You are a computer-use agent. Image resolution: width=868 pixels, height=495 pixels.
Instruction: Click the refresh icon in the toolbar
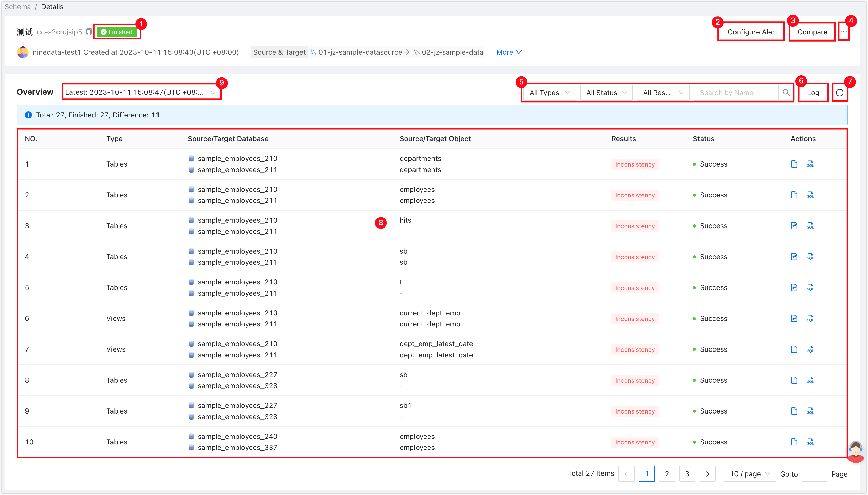point(839,92)
